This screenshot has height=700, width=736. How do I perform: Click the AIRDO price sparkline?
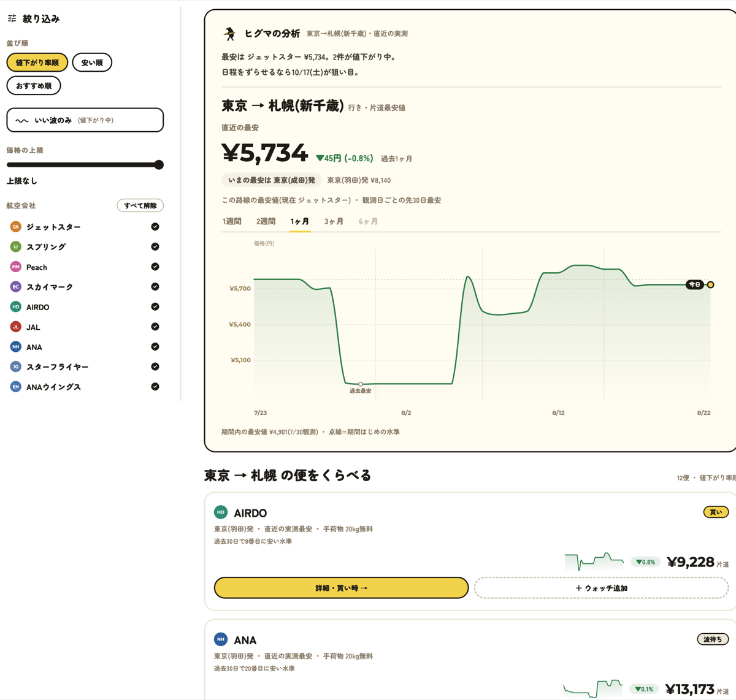click(594, 561)
